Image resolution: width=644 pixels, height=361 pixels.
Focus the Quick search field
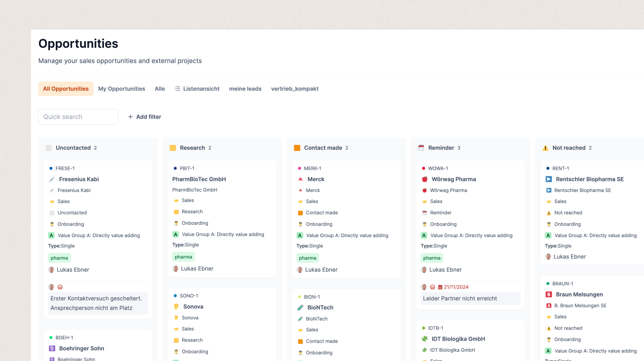pyautogui.click(x=78, y=117)
